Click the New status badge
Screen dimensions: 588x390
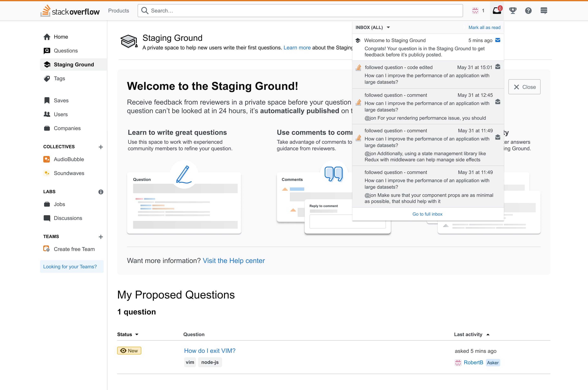click(x=129, y=350)
